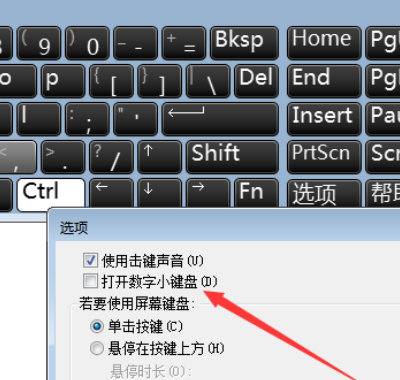Click the End key
The height and width of the screenshot is (380, 400).
pyautogui.click(x=324, y=81)
